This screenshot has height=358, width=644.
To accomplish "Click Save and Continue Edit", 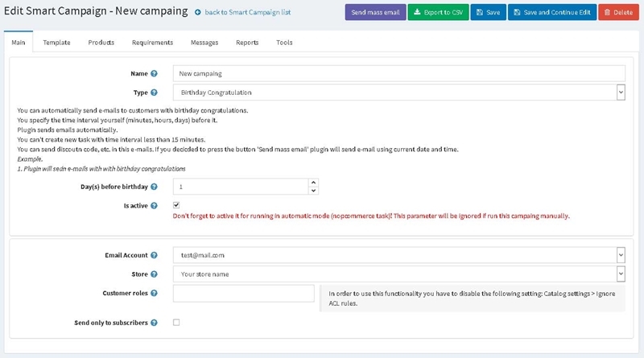I will pyautogui.click(x=552, y=12).
